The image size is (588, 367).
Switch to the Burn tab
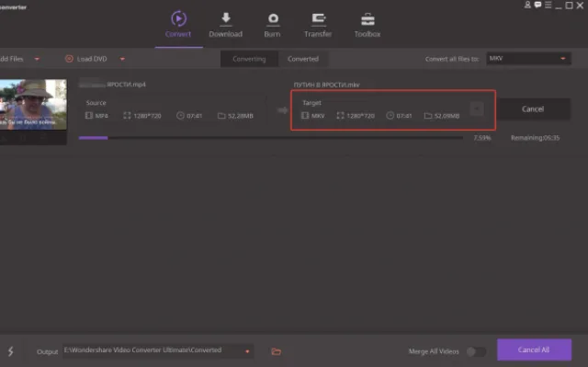point(272,25)
